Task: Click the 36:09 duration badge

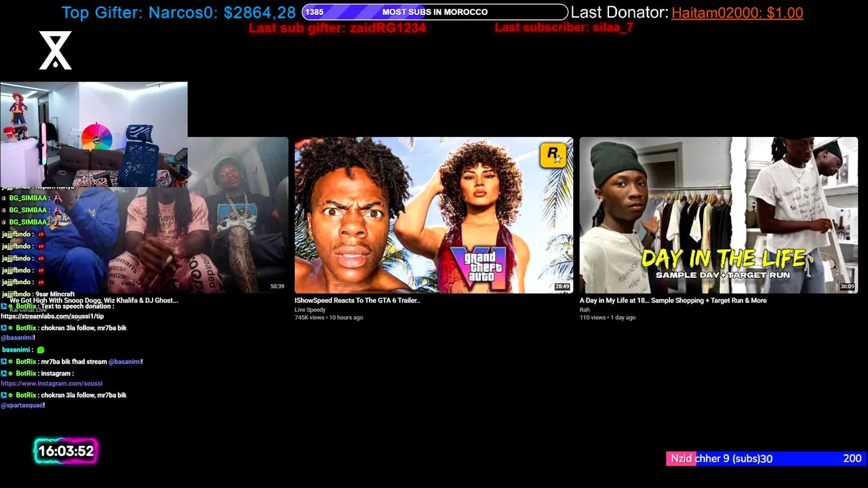Action: point(847,287)
